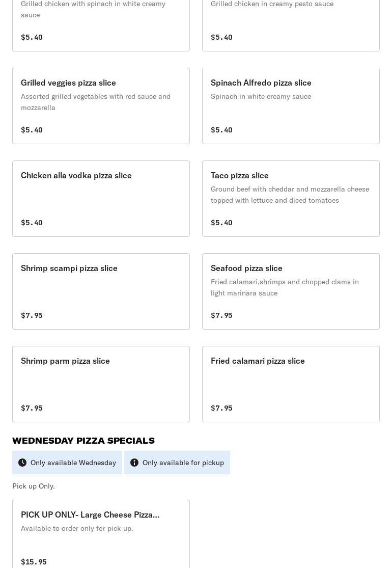This screenshot has width=392, height=568.
Task: Click the Taco pizza slice description text
Action: [290, 195]
